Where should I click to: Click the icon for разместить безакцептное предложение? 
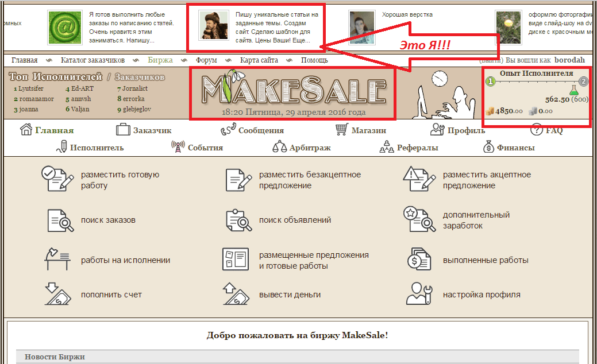pos(238,180)
